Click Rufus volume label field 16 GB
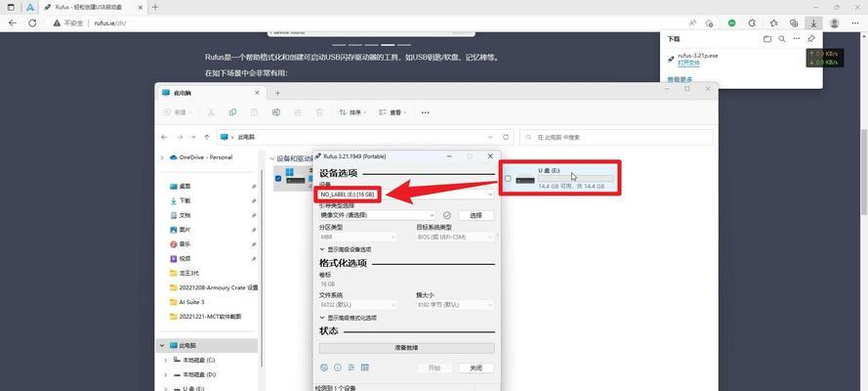The width and height of the screenshot is (868, 391). tap(406, 284)
